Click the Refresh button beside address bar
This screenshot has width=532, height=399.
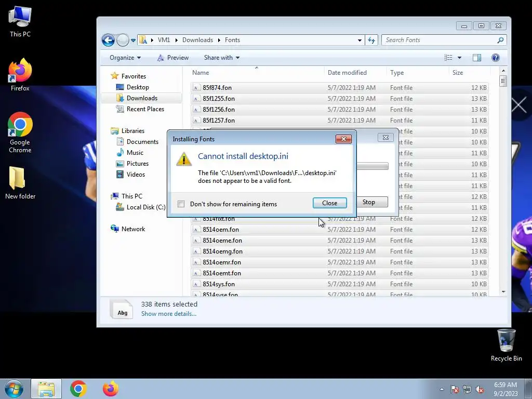(371, 40)
